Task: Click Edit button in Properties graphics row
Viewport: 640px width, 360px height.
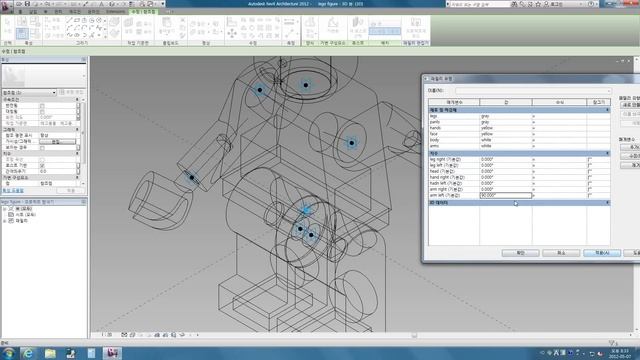Action: pos(57,142)
